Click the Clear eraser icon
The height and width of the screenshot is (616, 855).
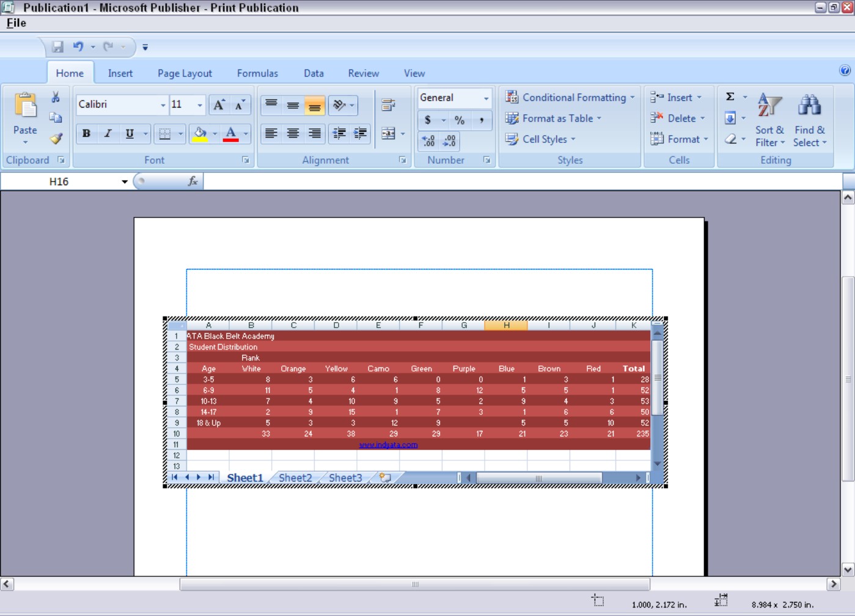(730, 139)
